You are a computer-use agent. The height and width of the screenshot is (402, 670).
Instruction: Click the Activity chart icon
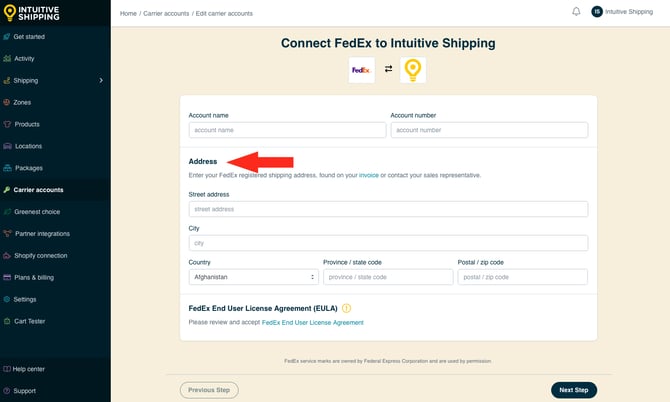tap(7, 59)
